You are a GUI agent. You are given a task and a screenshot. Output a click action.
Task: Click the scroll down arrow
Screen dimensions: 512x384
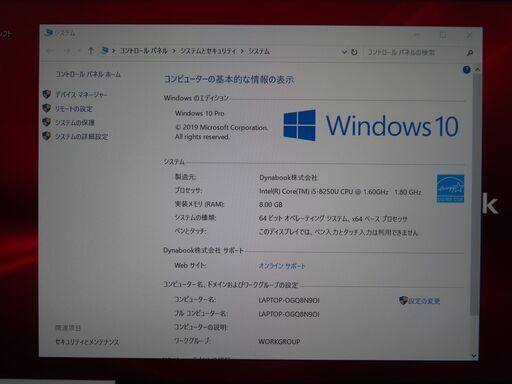tap(474, 356)
